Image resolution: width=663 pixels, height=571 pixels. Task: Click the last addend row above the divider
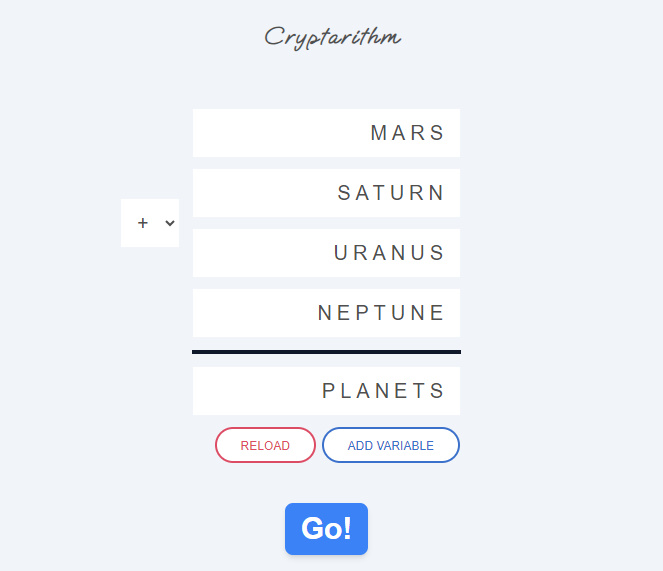click(326, 313)
